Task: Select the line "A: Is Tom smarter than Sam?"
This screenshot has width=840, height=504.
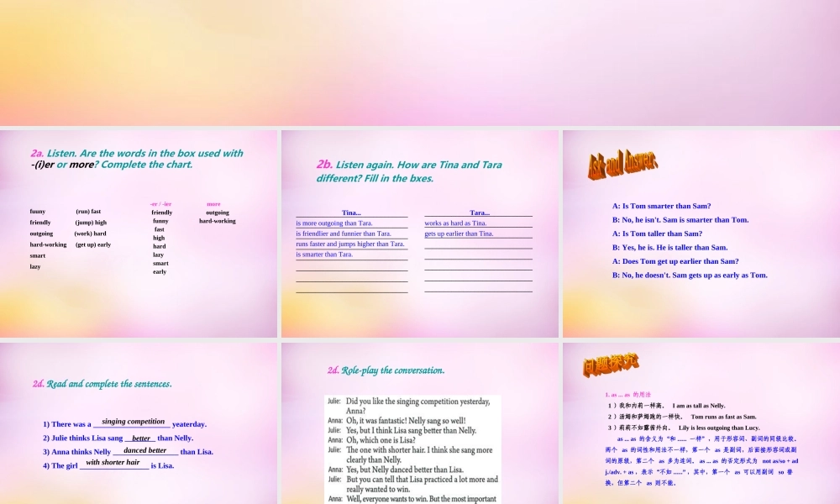Action: tap(661, 206)
